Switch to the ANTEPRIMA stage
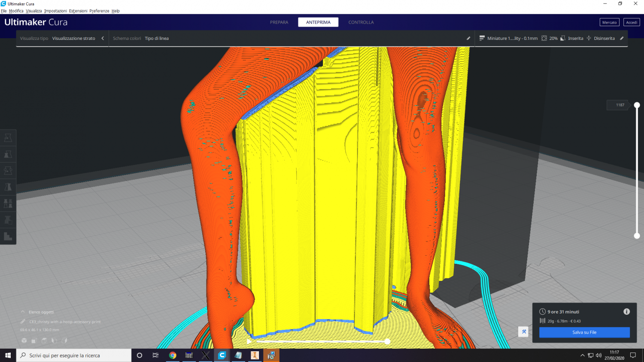This screenshot has width=644, height=362. [318, 22]
